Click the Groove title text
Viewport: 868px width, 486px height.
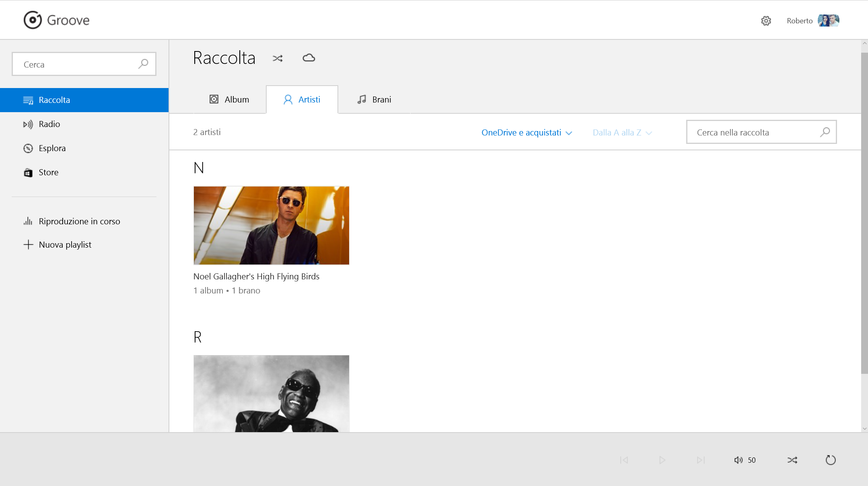68,20
